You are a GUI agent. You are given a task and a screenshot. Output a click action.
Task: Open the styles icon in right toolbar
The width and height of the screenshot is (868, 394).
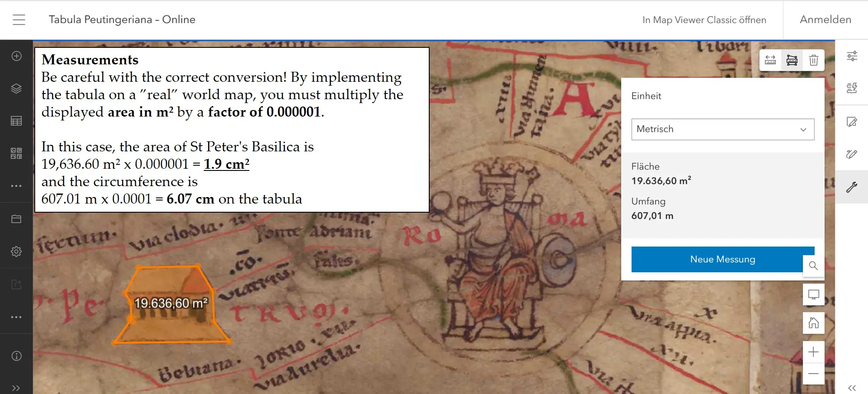tap(852, 88)
